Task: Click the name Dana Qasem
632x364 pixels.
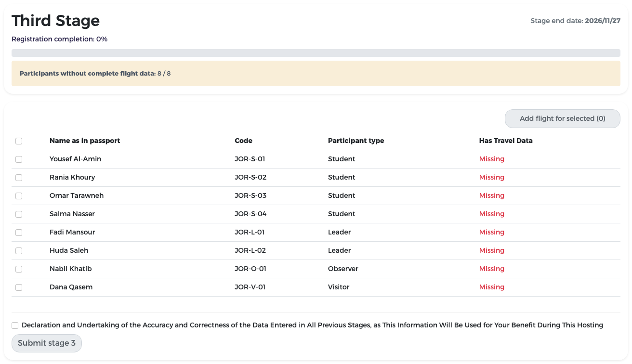Action: [x=71, y=287]
